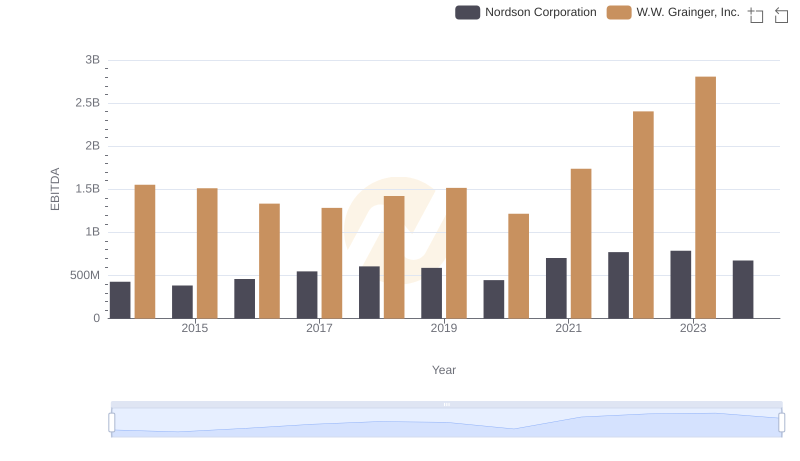Click the 1B y-axis label
The height and width of the screenshot is (461, 800).
[x=92, y=232]
